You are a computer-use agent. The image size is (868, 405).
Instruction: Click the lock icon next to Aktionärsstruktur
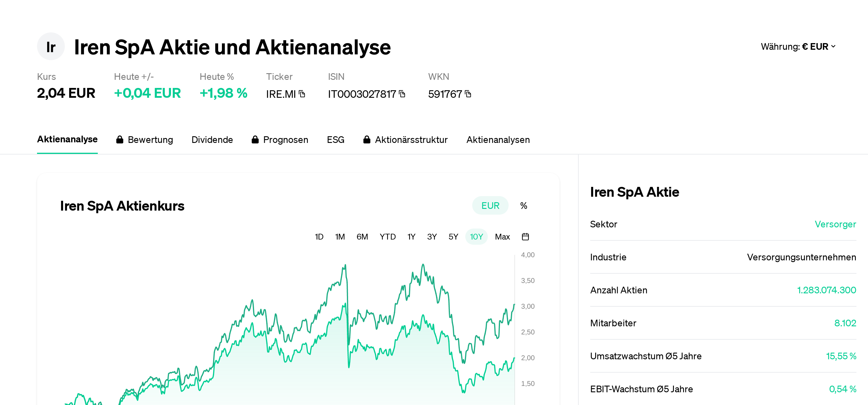[x=367, y=139]
